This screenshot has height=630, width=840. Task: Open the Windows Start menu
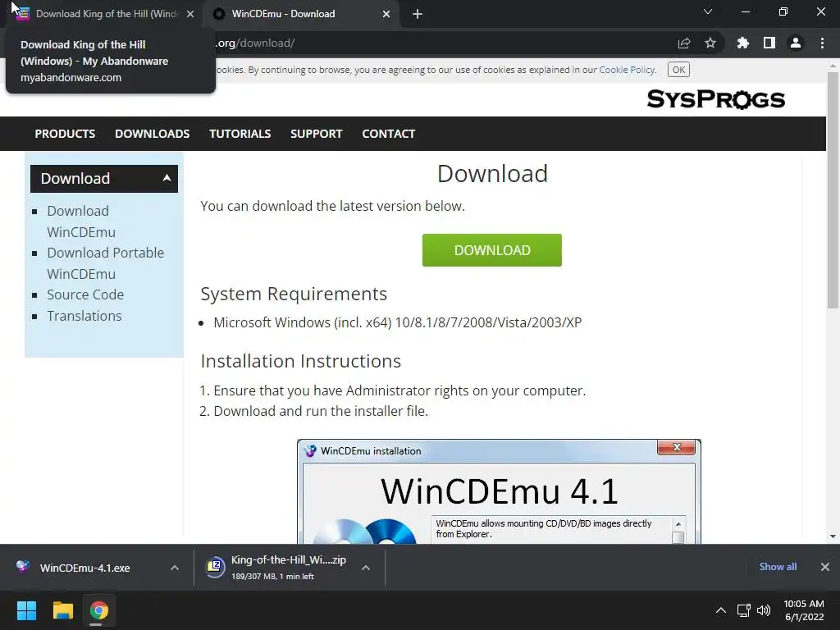[x=26, y=610]
